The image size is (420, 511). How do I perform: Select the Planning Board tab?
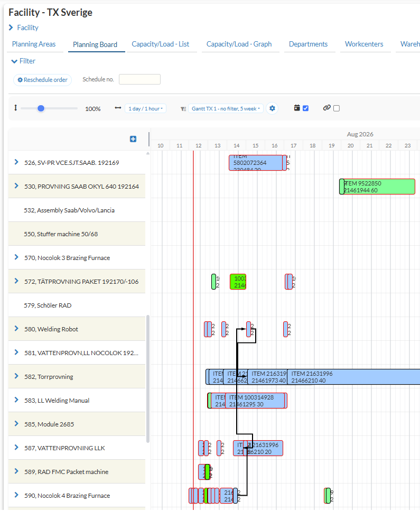[x=95, y=44]
